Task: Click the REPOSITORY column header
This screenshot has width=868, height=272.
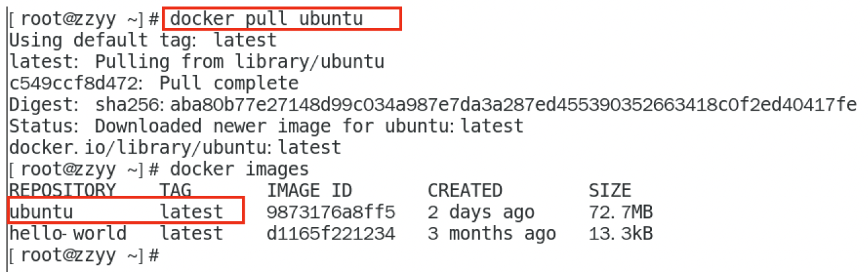Action: click(62, 190)
